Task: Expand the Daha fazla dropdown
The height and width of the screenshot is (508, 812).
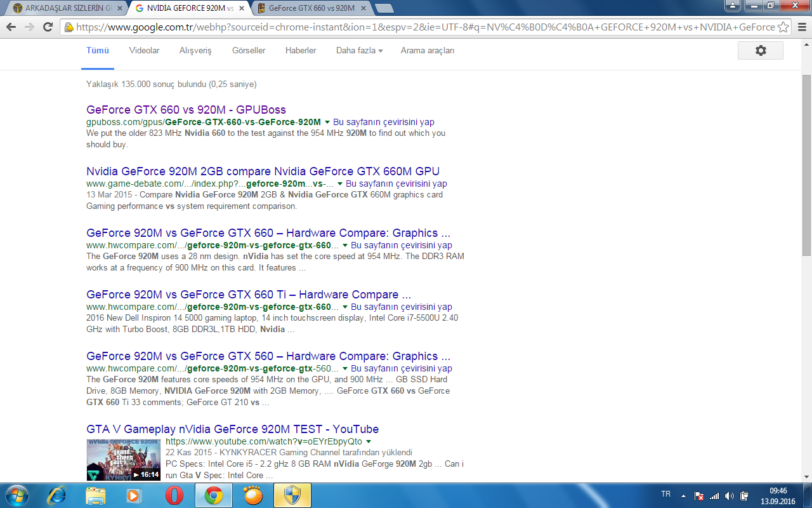Action: pyautogui.click(x=359, y=51)
